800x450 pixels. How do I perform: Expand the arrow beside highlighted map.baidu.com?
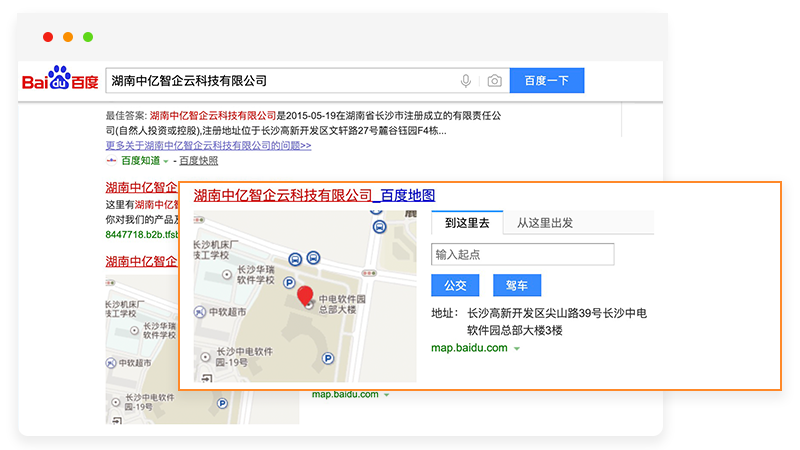[517, 349]
